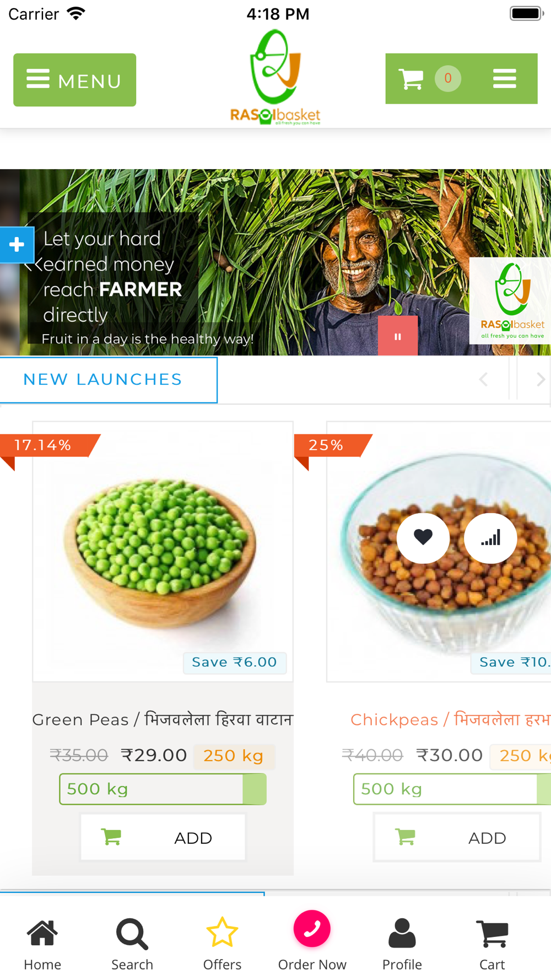Open Chickpeas weight dropdown 500 kg

[452, 789]
